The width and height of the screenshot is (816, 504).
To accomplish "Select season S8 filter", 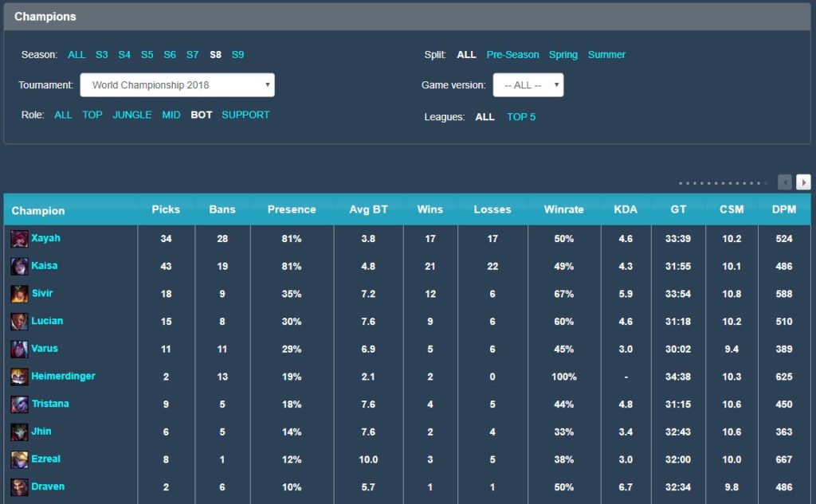I will coord(215,55).
